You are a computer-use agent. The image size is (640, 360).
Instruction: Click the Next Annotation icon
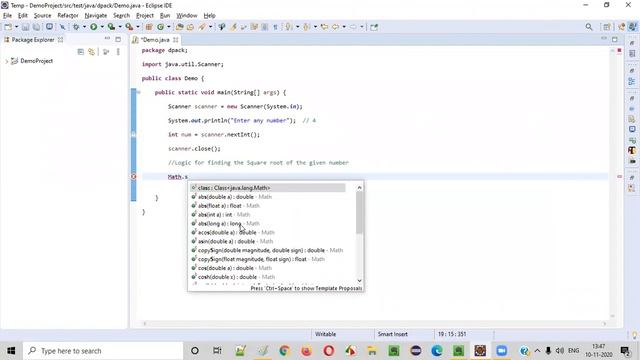click(289, 27)
